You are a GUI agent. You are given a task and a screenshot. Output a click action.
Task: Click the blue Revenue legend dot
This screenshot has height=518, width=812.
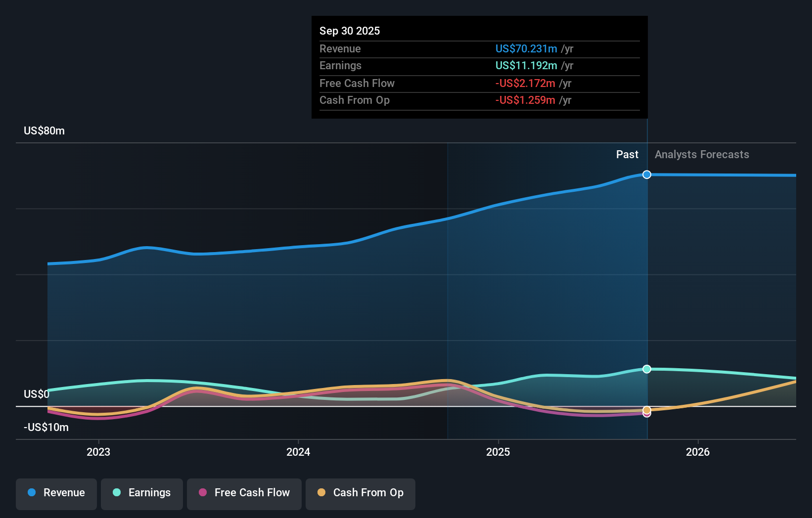31,493
